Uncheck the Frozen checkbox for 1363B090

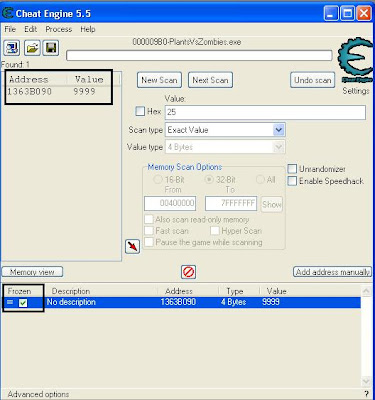(23, 303)
